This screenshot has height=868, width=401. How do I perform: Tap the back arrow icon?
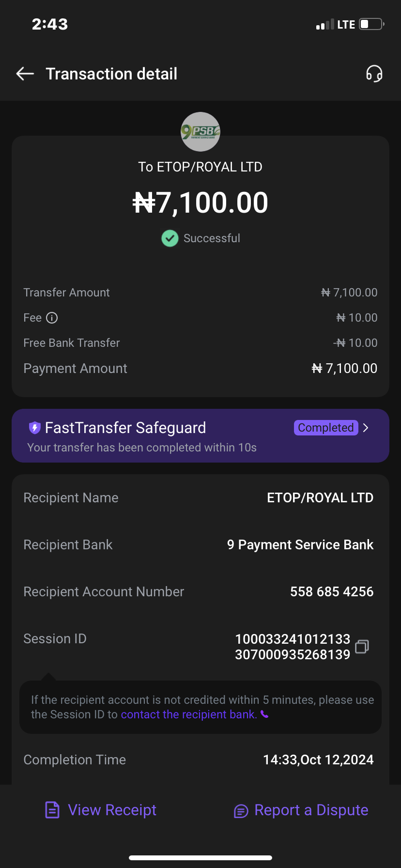point(25,74)
